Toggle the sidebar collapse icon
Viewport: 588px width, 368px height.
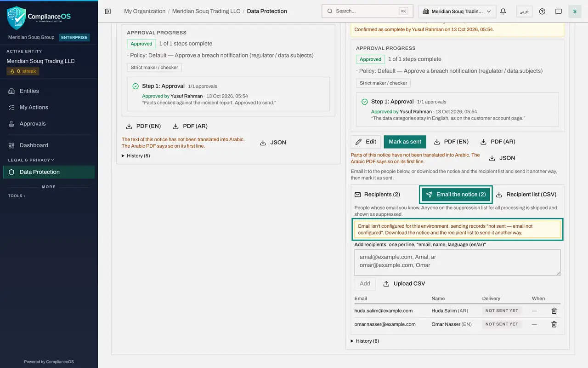[108, 11]
